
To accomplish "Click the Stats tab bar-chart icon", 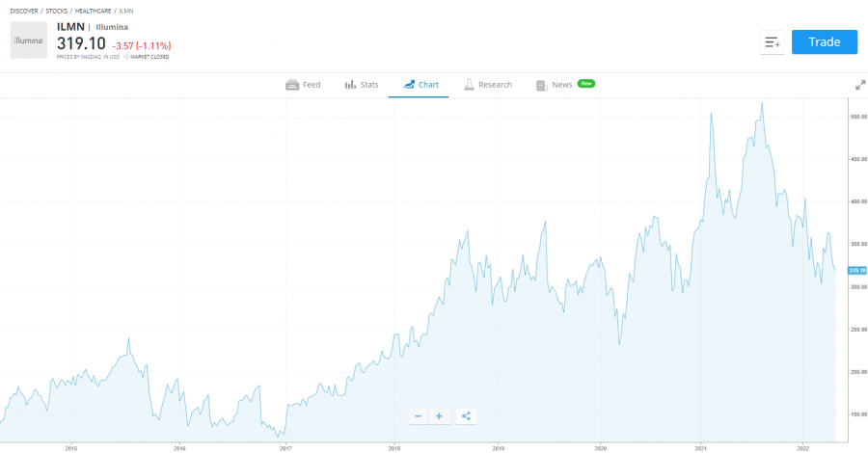I will pos(350,85).
